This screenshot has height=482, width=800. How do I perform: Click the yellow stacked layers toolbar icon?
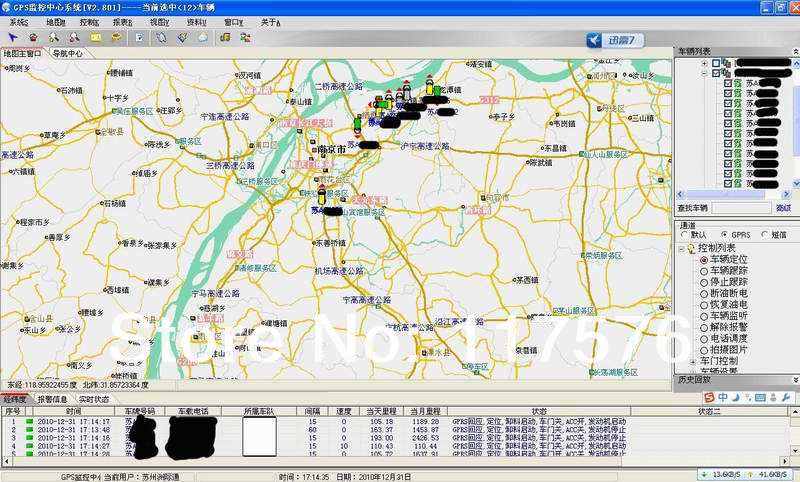pyautogui.click(x=117, y=37)
